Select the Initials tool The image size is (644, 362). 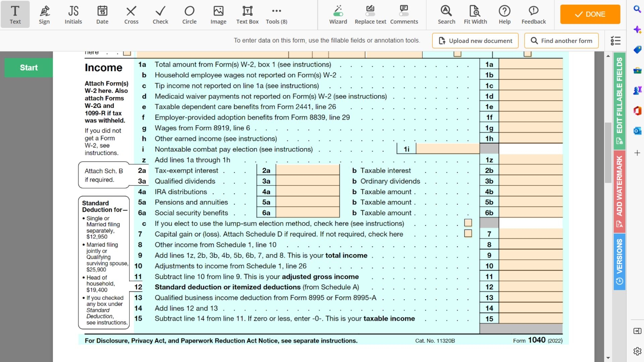73,14
